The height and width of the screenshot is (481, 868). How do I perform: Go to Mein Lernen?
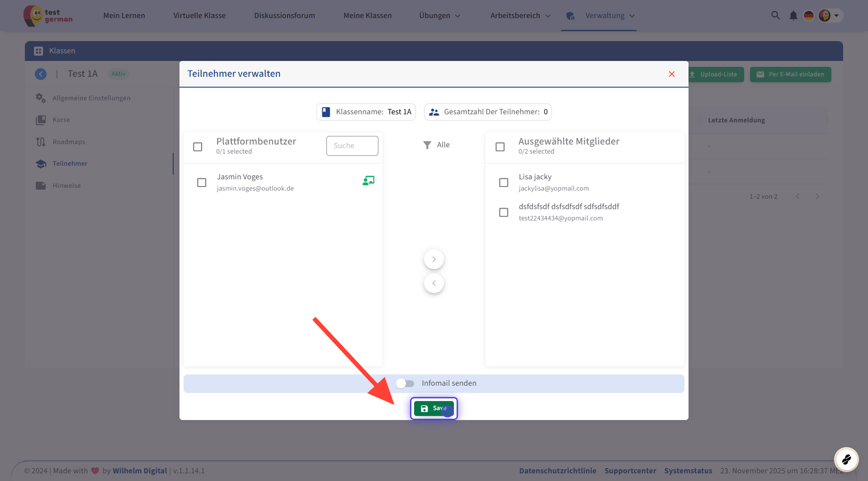point(124,16)
